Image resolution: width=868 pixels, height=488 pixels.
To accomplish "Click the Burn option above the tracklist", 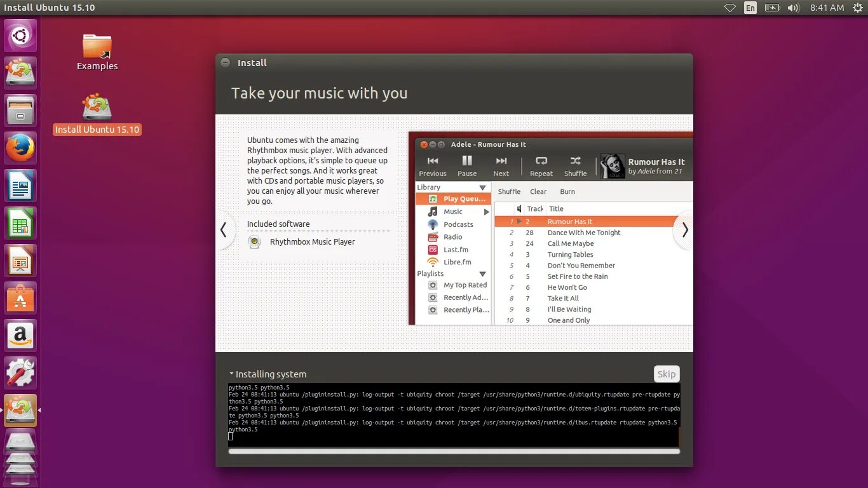I will tap(567, 191).
